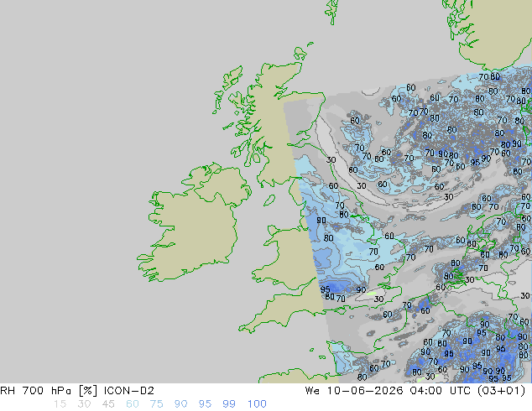Viewport: 532px width, 411px height.
Task: Select the 90 value in the bottom legend
Action: click(x=180, y=404)
